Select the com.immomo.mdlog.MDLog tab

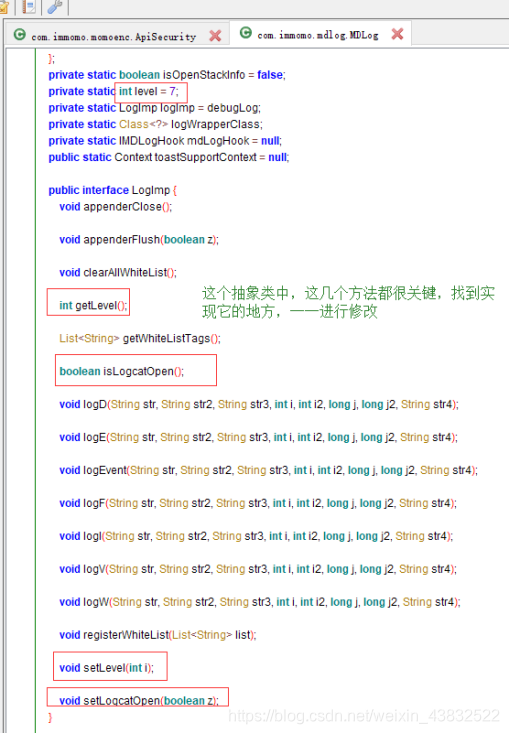click(x=318, y=35)
